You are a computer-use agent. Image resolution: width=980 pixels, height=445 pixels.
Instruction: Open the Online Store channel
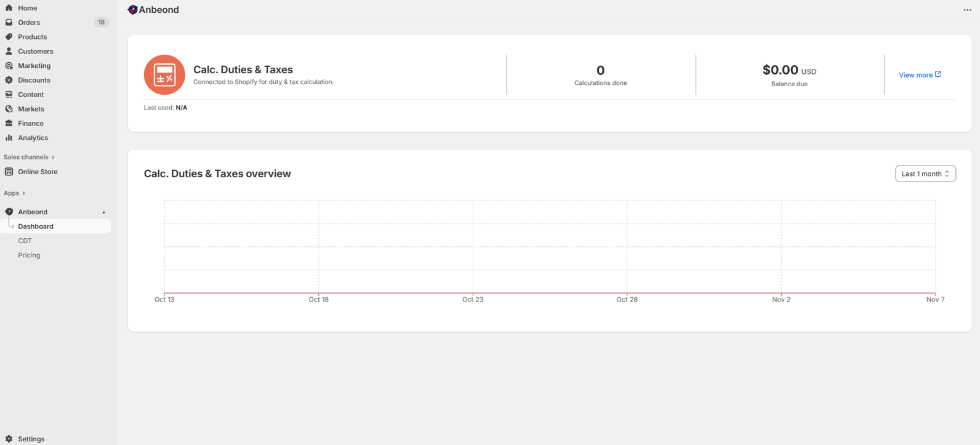point(38,172)
